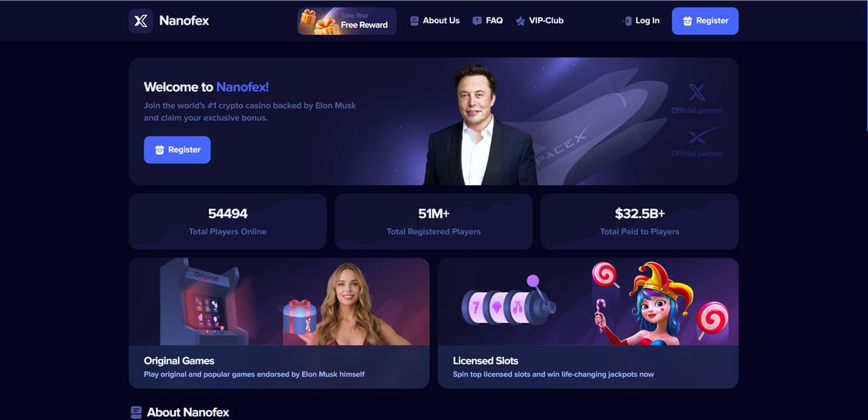Click the X Official partner logo
Viewport: 868px width, 420px height.
click(x=697, y=99)
